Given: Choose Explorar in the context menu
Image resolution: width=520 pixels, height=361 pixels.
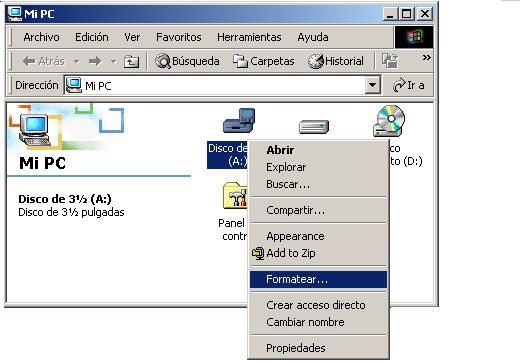Looking at the screenshot, I should click(318, 167).
